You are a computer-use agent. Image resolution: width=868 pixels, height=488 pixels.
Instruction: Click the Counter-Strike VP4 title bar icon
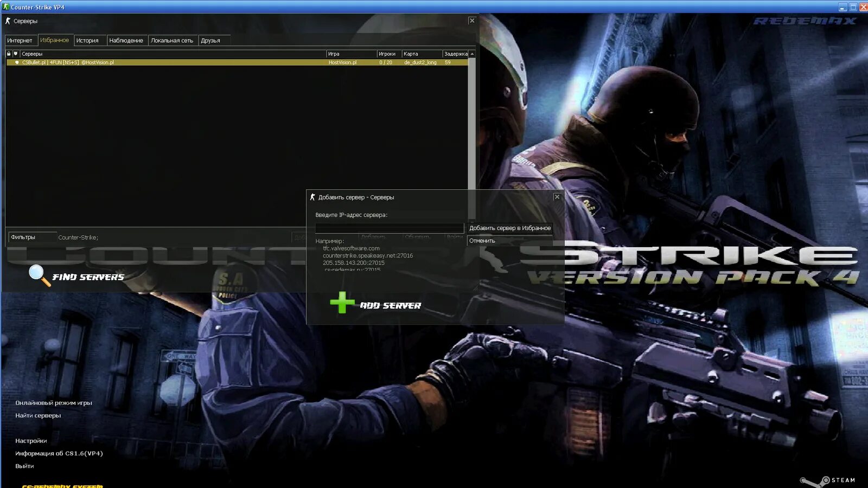click(6, 7)
